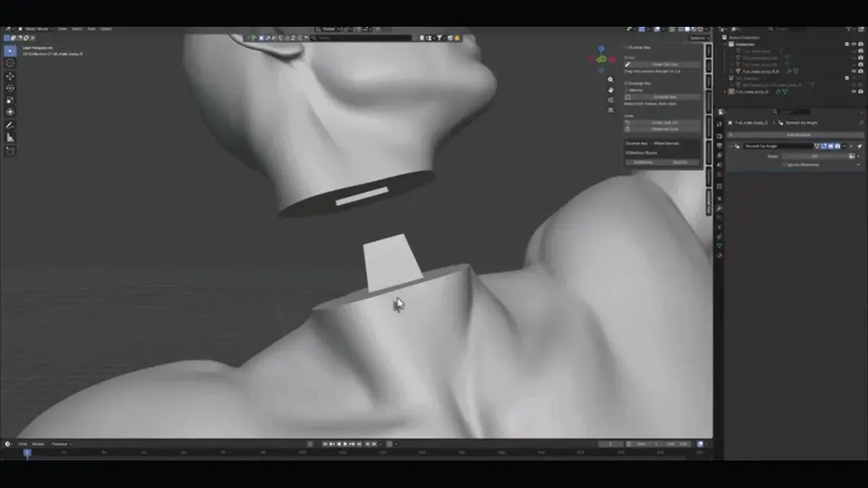The image size is (868, 488).
Task: Click the Delete All Cuts button
Action: [x=664, y=129]
